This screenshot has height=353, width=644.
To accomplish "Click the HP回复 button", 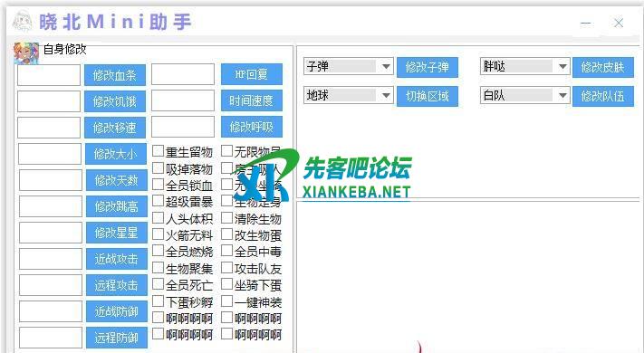I will (252, 74).
